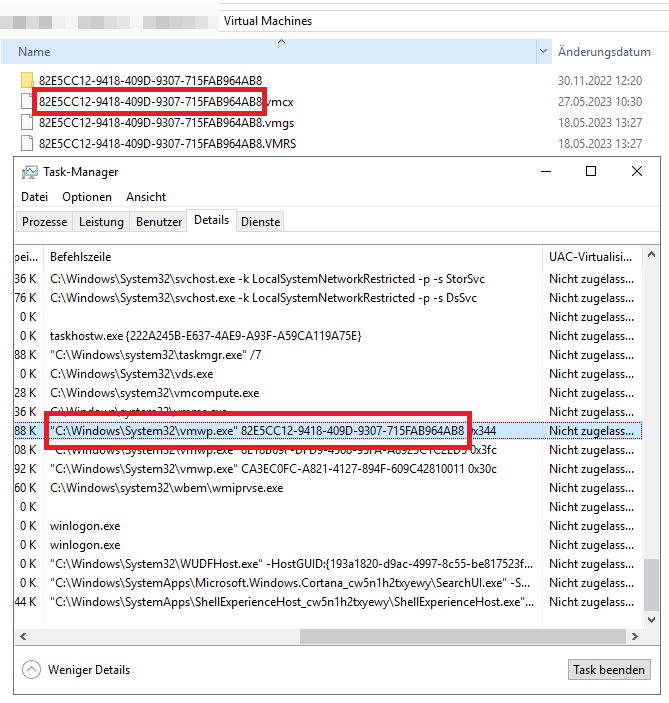Screen dimensions: 669x703
Task: Open the Dienste tab
Action: [x=261, y=221]
